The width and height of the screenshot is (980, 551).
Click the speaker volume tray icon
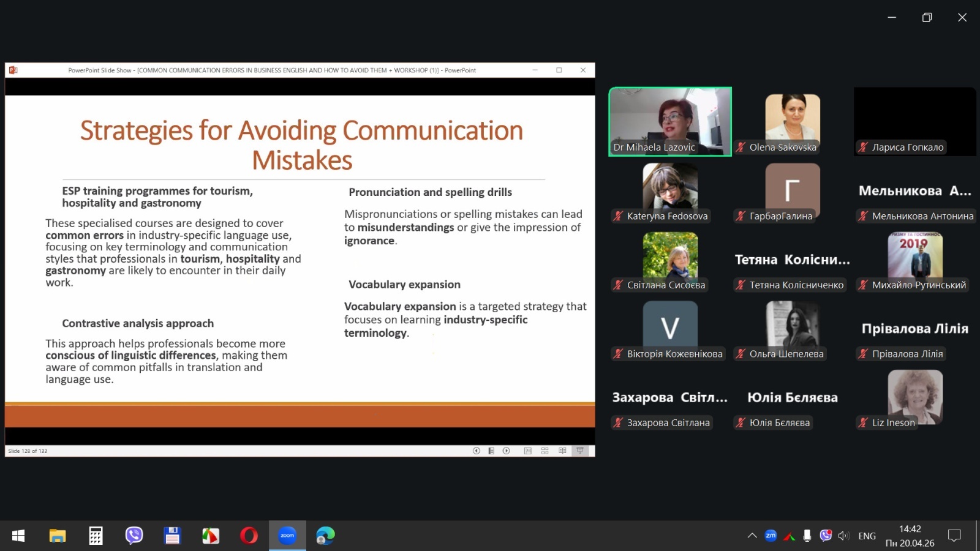click(843, 536)
